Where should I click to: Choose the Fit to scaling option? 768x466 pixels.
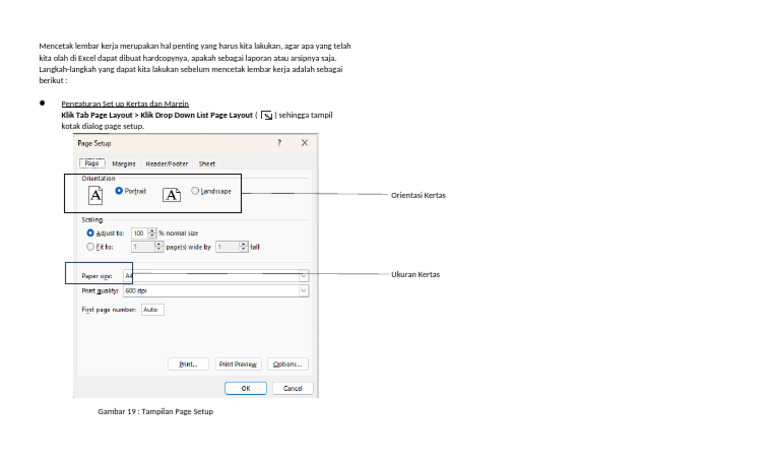90,246
